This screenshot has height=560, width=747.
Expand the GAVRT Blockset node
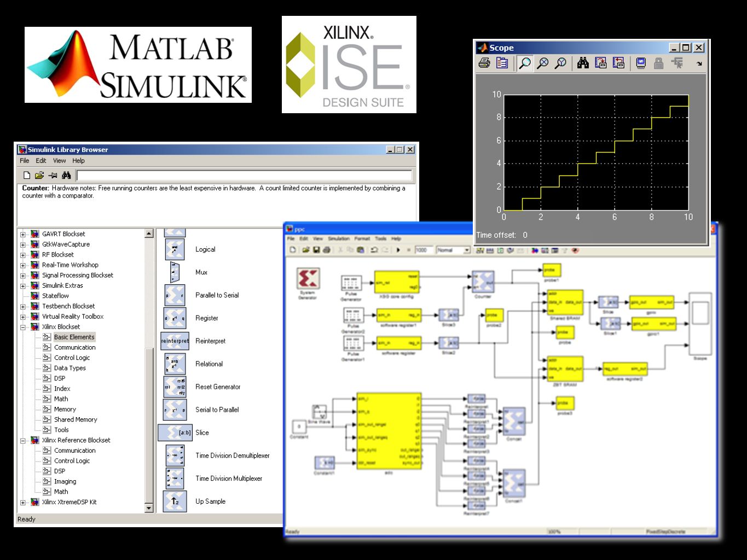click(23, 235)
